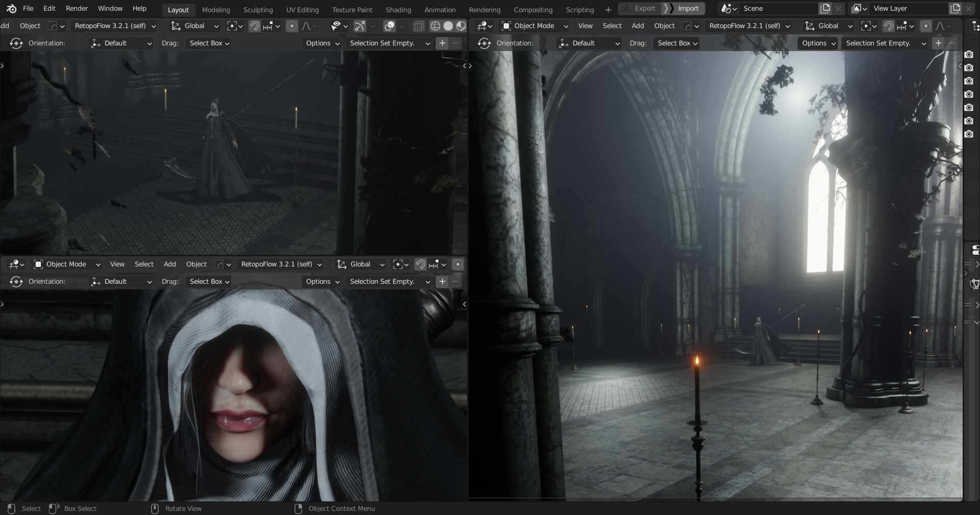Open editor type menu in right viewport
The height and width of the screenshot is (515, 980).
[x=484, y=26]
